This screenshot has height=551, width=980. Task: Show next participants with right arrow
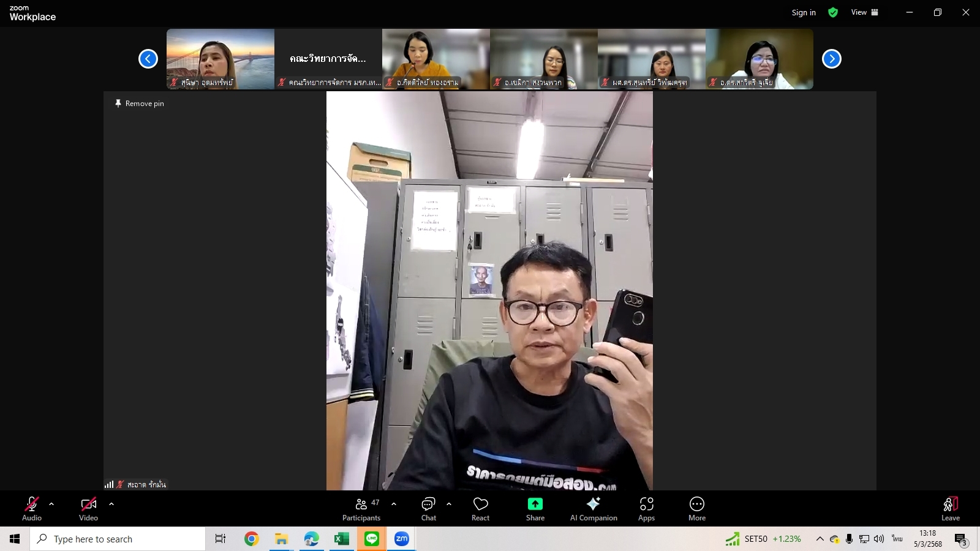[x=831, y=59]
